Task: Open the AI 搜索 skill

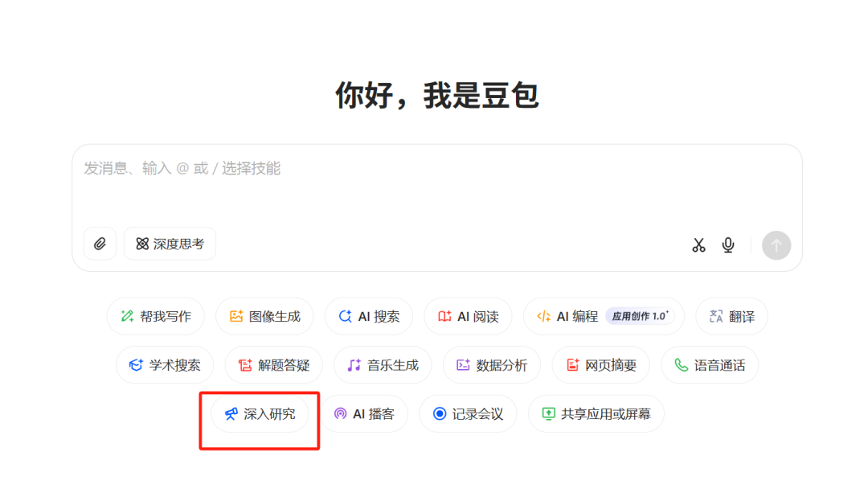Action: coord(369,316)
